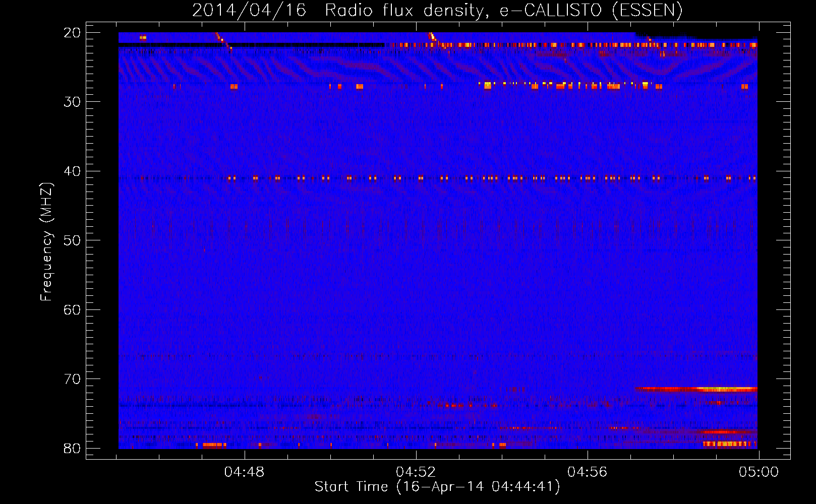This screenshot has height=504, width=816.
Task: Click the bright yellow emission band near 71 MHz
Action: [x=696, y=389]
